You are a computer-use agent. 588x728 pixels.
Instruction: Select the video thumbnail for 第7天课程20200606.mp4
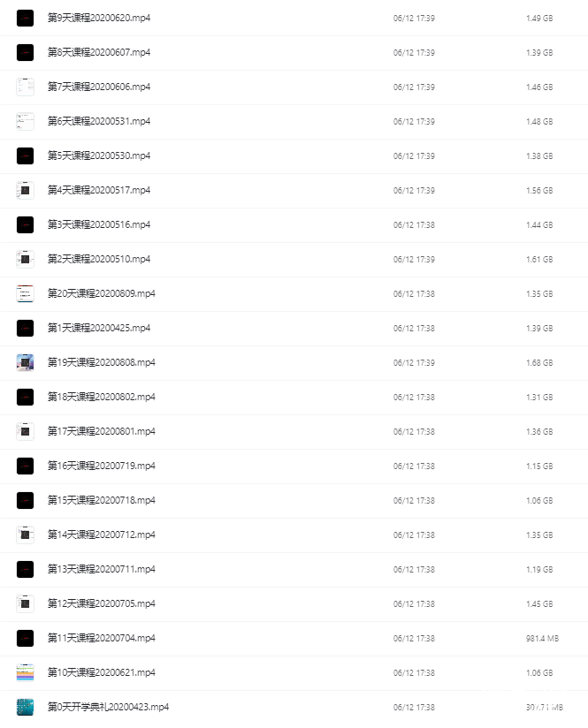click(25, 87)
